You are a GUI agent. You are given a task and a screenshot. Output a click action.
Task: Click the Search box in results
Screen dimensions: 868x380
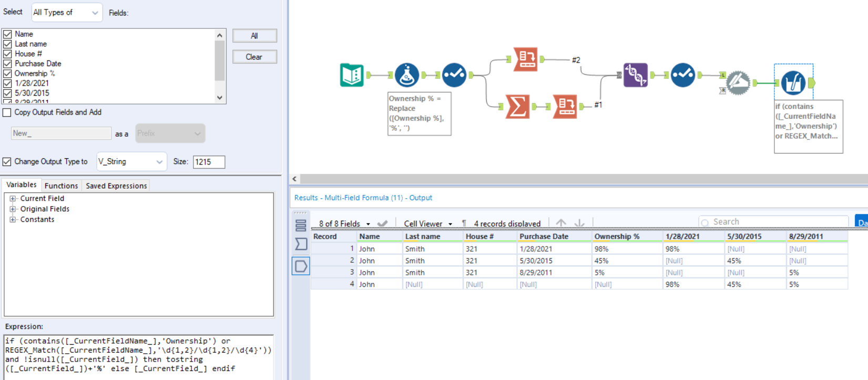[x=773, y=222]
